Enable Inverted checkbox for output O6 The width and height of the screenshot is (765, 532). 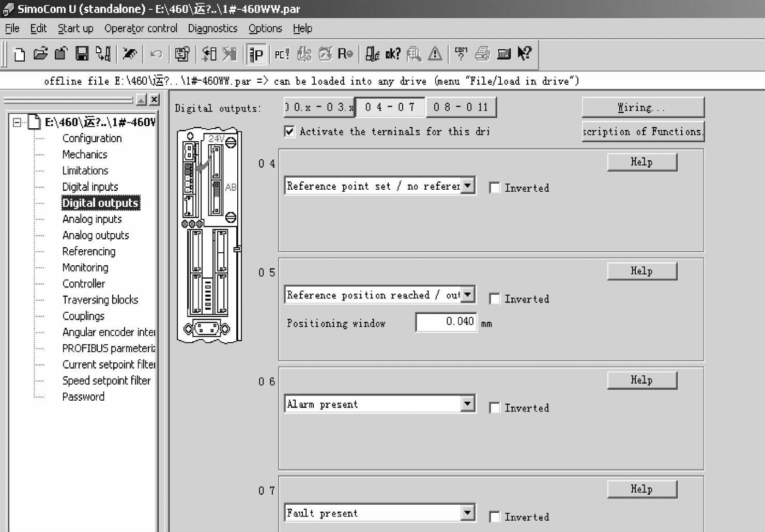[495, 408]
